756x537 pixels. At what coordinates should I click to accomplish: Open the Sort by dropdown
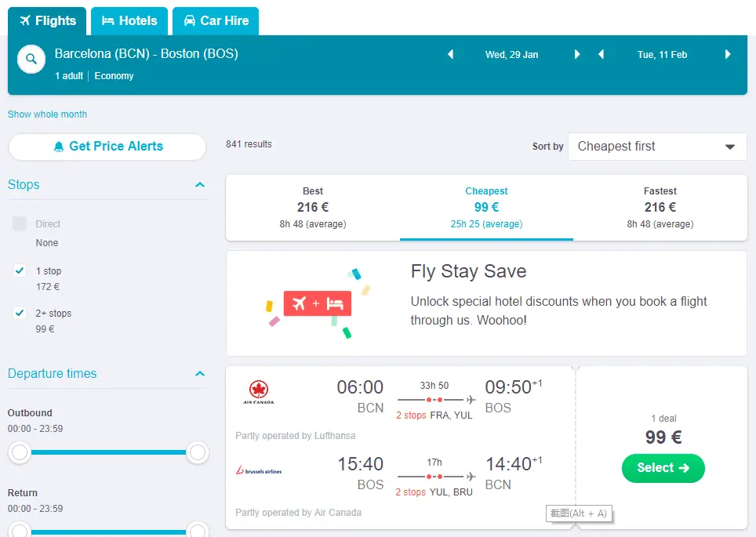657,147
